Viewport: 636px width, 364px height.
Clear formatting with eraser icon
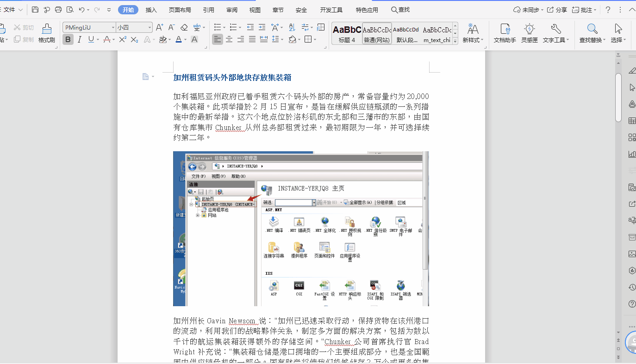[x=184, y=28]
